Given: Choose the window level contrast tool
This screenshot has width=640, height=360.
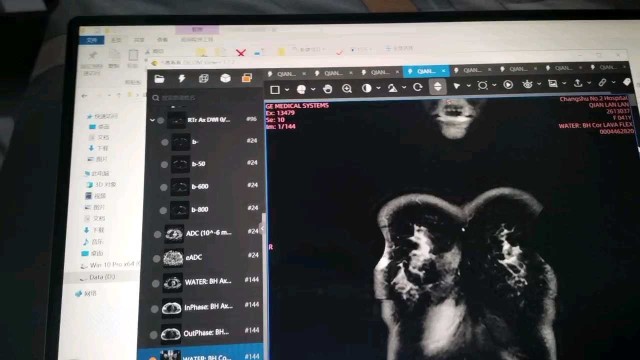Looking at the screenshot, I should 367,88.
